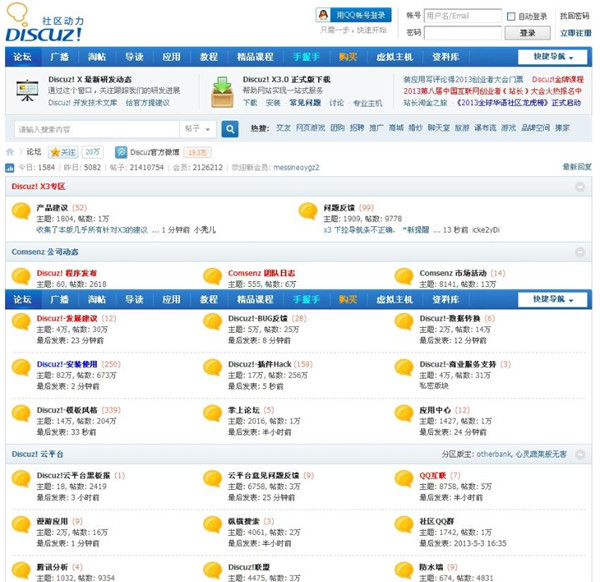
Task: Click the bubble icon beside 社区QQ群
Action: [404, 525]
